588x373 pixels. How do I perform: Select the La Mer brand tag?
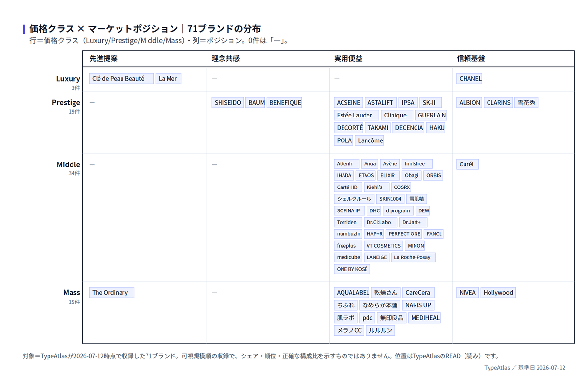point(169,78)
